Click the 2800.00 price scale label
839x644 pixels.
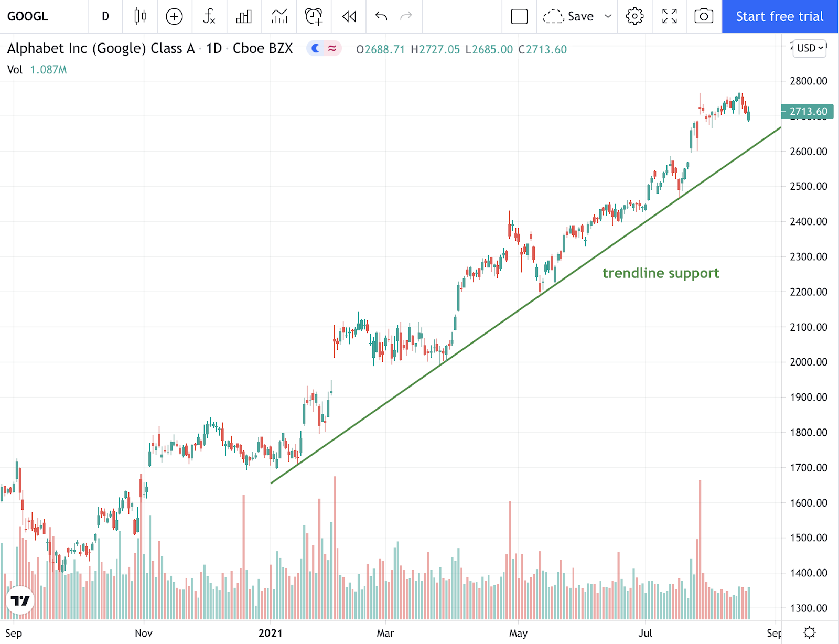808,81
